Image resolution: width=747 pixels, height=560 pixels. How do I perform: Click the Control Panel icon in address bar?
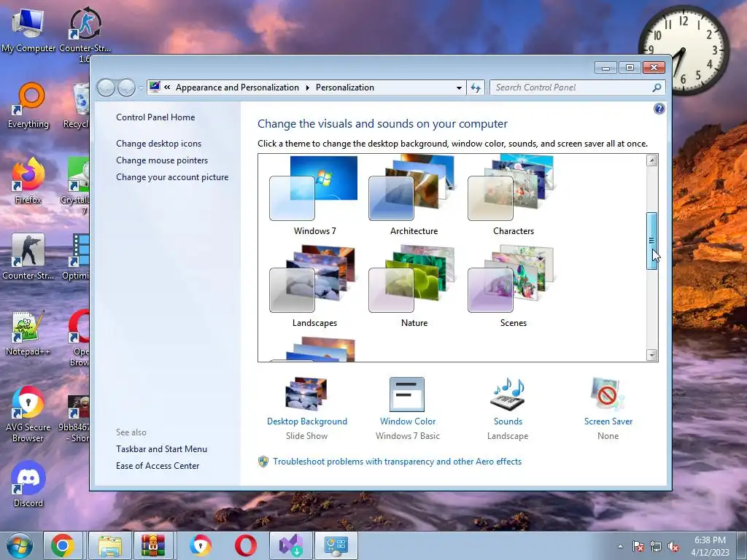click(155, 87)
